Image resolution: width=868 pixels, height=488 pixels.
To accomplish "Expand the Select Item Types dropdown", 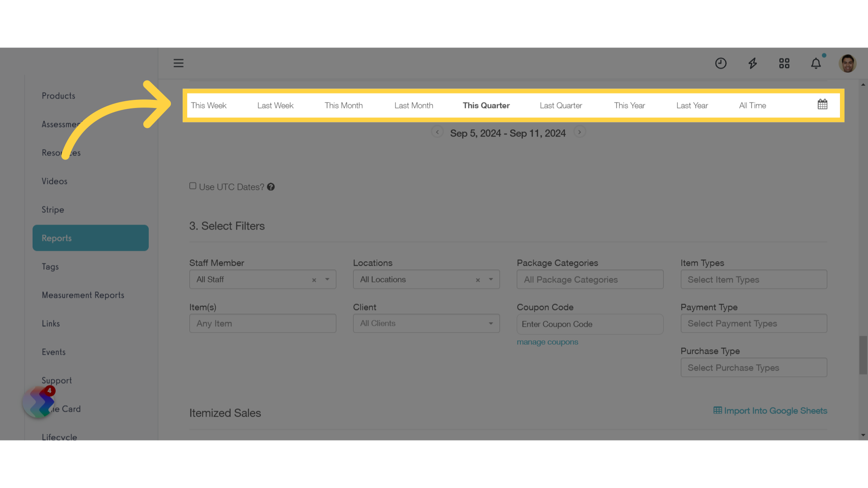I will coord(754,279).
